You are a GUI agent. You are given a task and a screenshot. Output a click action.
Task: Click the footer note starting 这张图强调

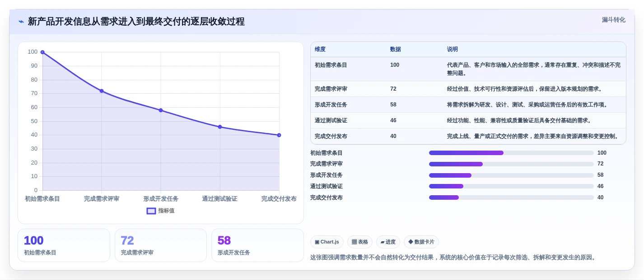click(454, 257)
